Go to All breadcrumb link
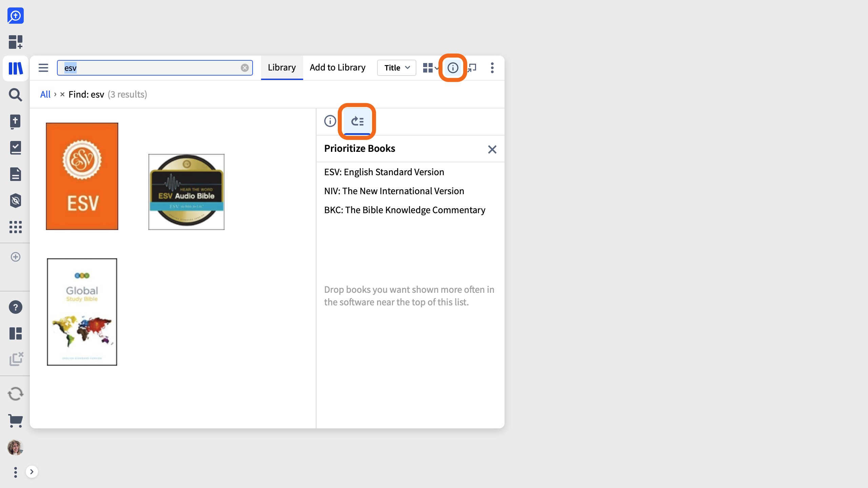868x488 pixels. (45, 95)
